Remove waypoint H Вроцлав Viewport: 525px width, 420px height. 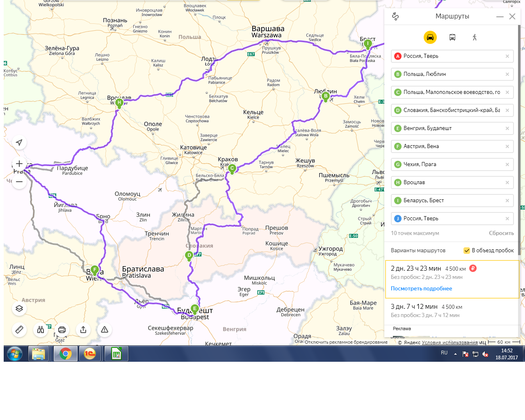[507, 183]
